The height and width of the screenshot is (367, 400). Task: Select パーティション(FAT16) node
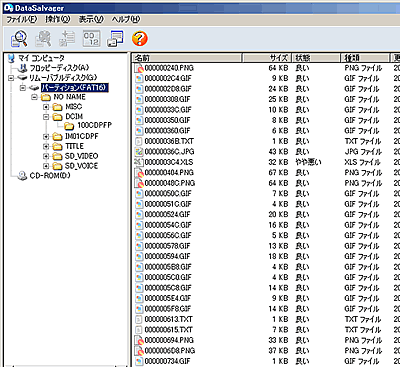(x=75, y=88)
